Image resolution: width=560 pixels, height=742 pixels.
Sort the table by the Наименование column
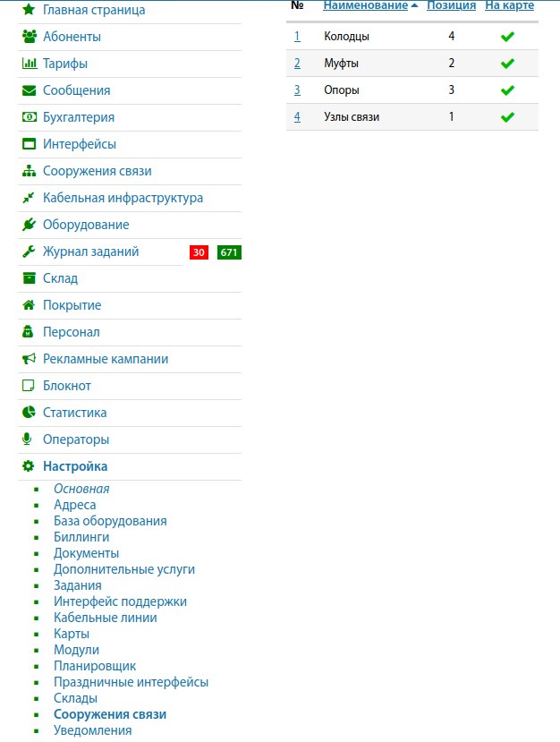(365, 5)
